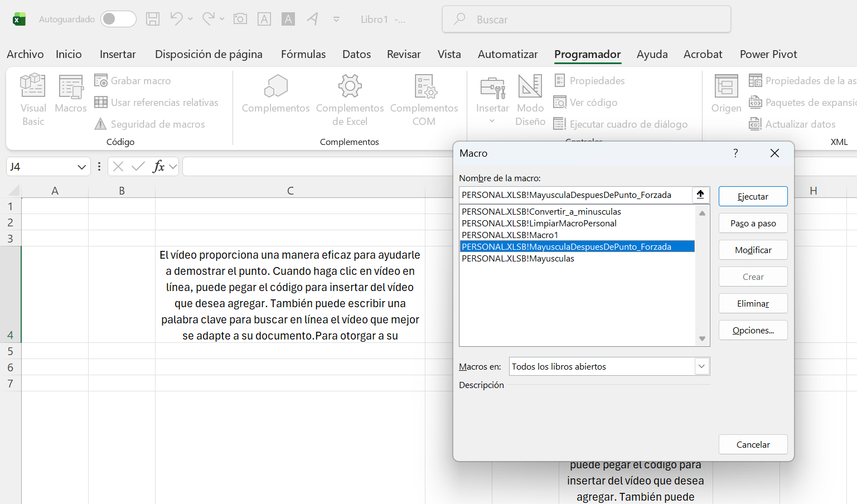The image size is (857, 504).
Task: Switch to the Fórmulas tab
Action: click(303, 54)
